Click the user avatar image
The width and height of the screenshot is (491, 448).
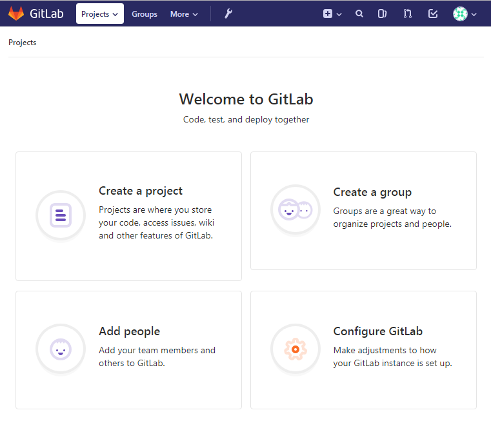point(460,14)
